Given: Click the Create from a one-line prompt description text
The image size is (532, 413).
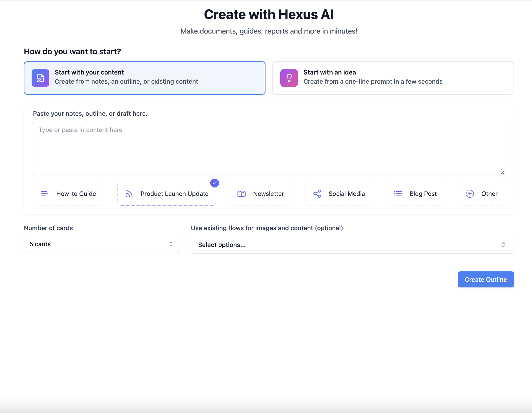Looking at the screenshot, I should [373, 82].
